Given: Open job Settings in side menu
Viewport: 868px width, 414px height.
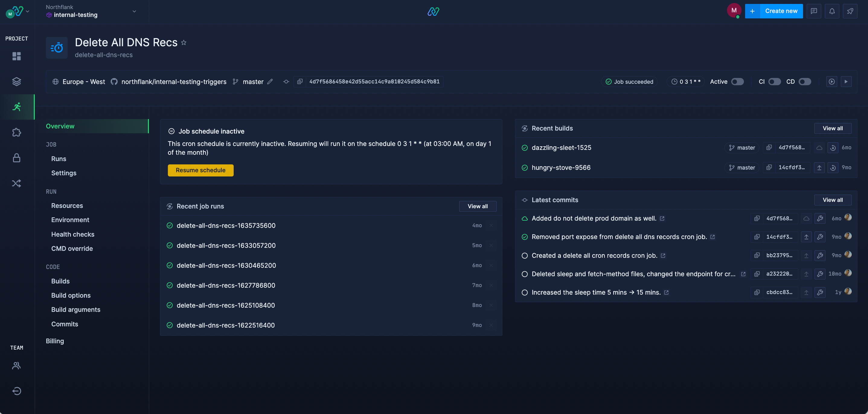Looking at the screenshot, I should 64,173.
